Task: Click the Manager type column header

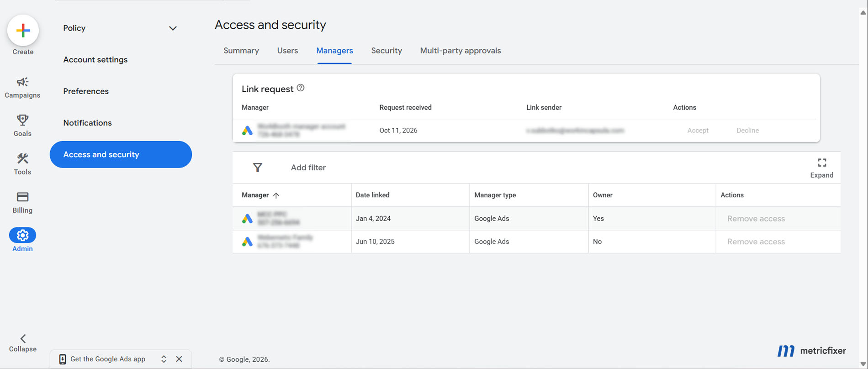Action: coord(495,195)
